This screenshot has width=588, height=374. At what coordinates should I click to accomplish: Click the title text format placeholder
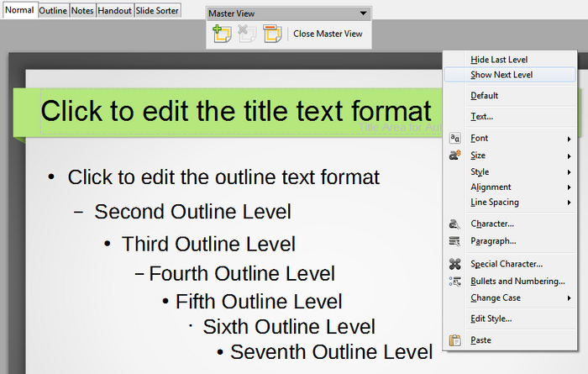click(235, 112)
